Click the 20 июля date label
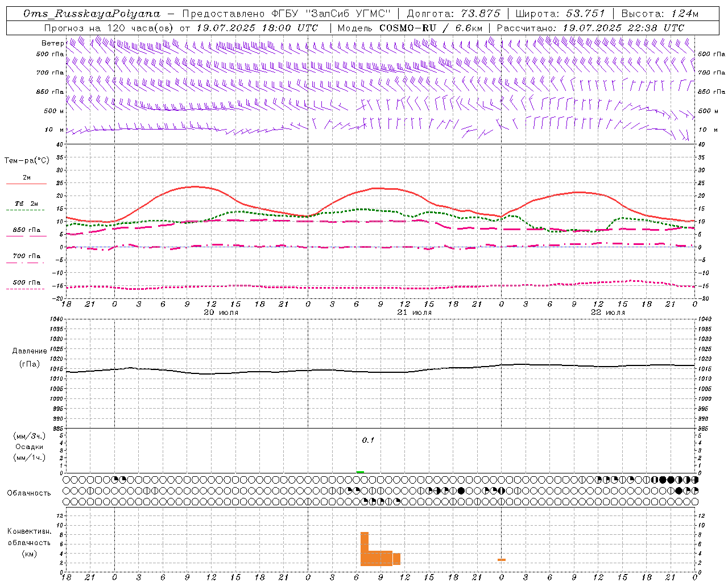This screenshot has height=582, width=728. [221, 313]
